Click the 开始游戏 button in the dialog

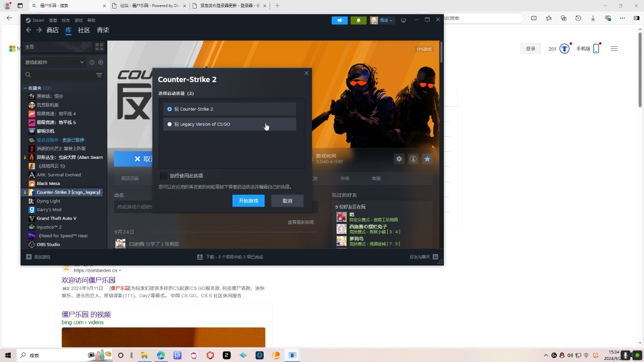[249, 201]
